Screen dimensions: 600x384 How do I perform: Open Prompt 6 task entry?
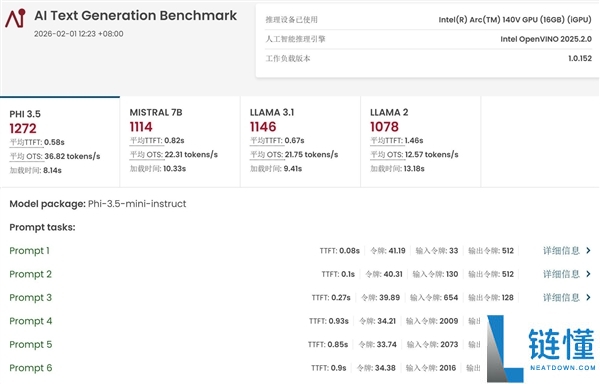(31, 368)
